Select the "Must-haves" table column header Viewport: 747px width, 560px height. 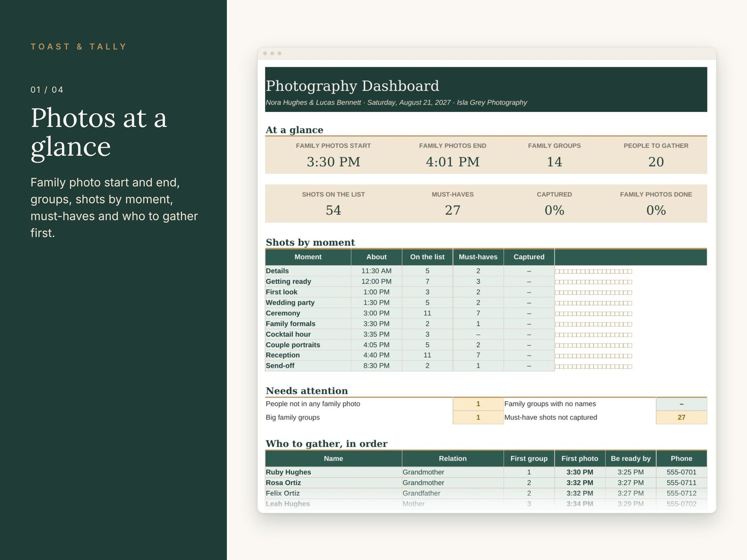coord(478,257)
